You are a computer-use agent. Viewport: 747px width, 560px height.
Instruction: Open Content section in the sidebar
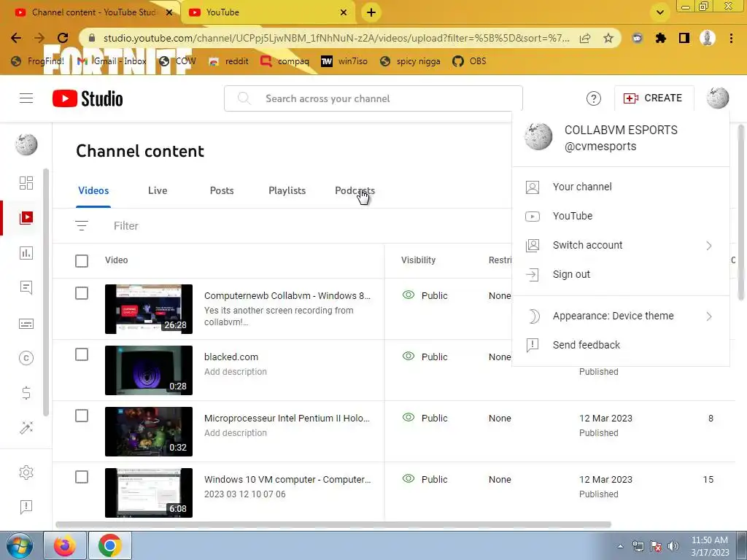[x=26, y=217]
